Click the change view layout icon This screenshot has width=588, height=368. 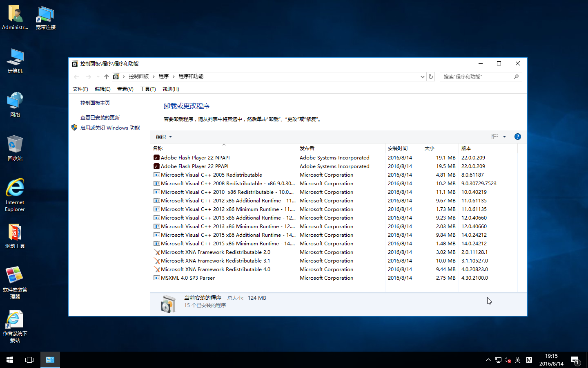pos(495,137)
